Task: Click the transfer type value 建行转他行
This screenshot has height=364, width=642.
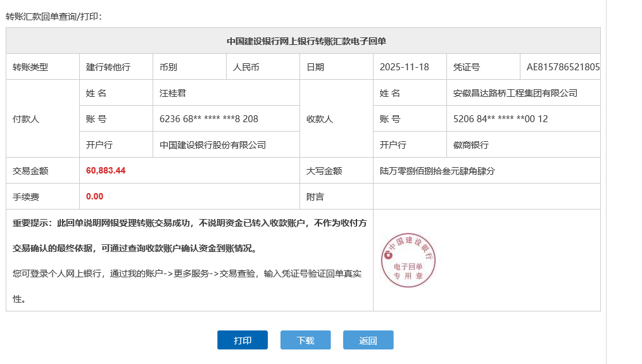Action: pyautogui.click(x=108, y=67)
